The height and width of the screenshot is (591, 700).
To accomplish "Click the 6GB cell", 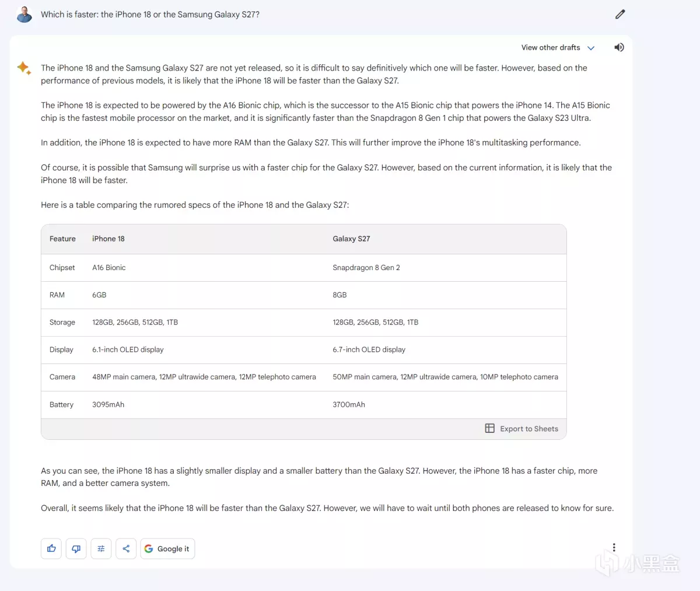I will [x=99, y=295].
